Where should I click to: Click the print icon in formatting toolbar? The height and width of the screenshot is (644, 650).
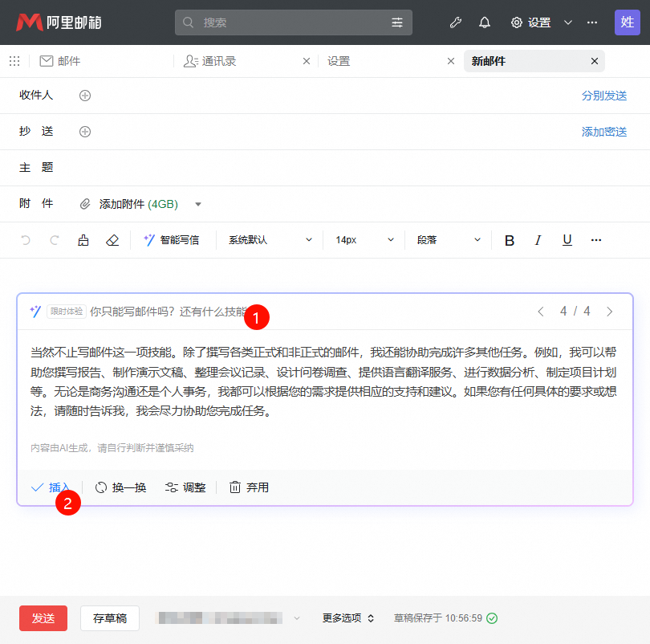(x=83, y=240)
